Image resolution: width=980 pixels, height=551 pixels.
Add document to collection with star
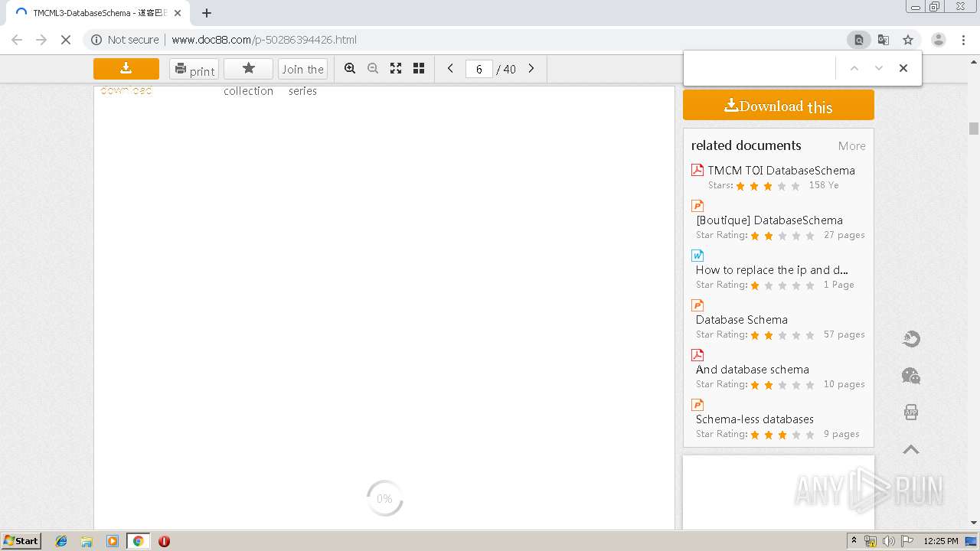pyautogui.click(x=248, y=69)
